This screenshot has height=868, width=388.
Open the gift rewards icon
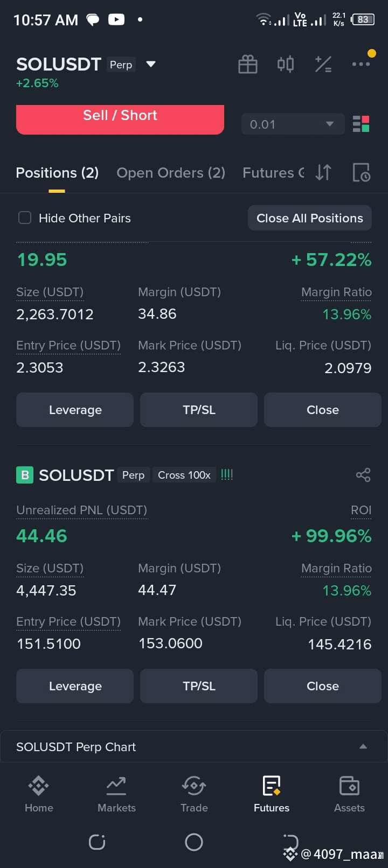click(248, 65)
